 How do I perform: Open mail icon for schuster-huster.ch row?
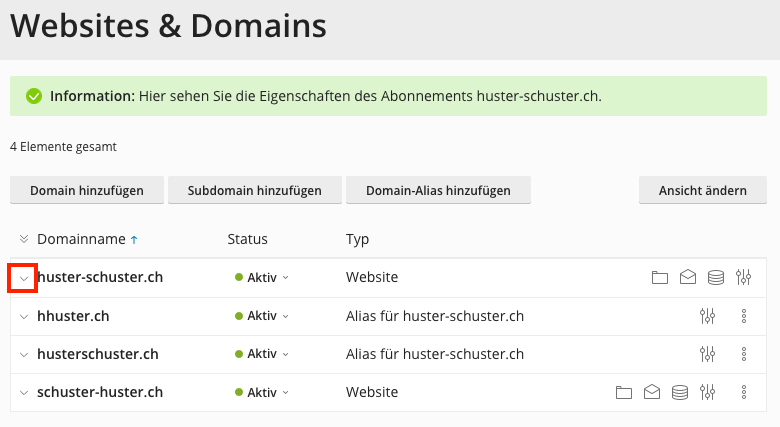[x=652, y=392]
